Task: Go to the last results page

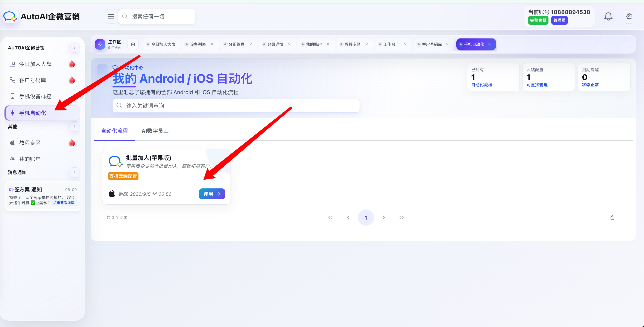Action: [x=401, y=218]
